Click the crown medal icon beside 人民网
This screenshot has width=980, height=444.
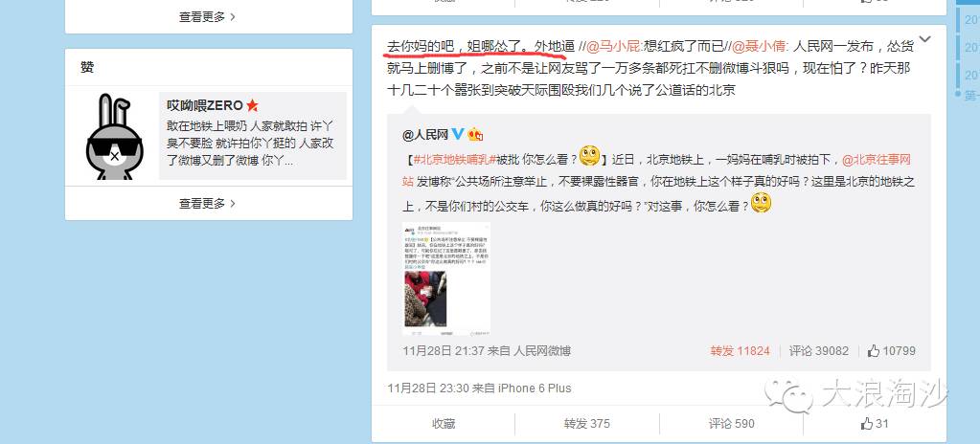(x=475, y=134)
